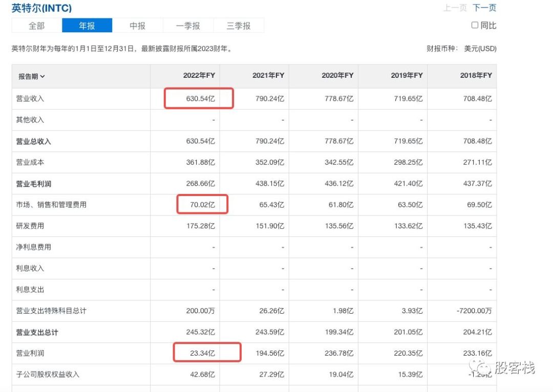Click the 194.56亿 营业利润 value
This screenshot has width=553, height=392.
270,353
